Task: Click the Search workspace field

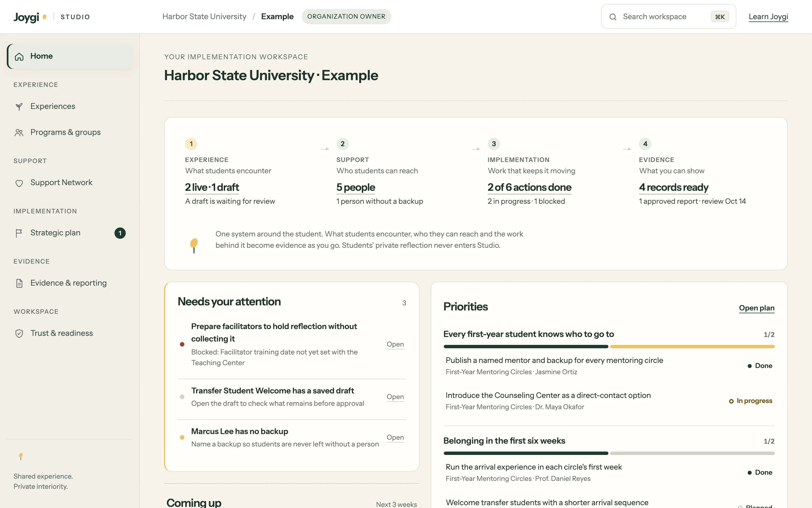Action: click(x=668, y=16)
